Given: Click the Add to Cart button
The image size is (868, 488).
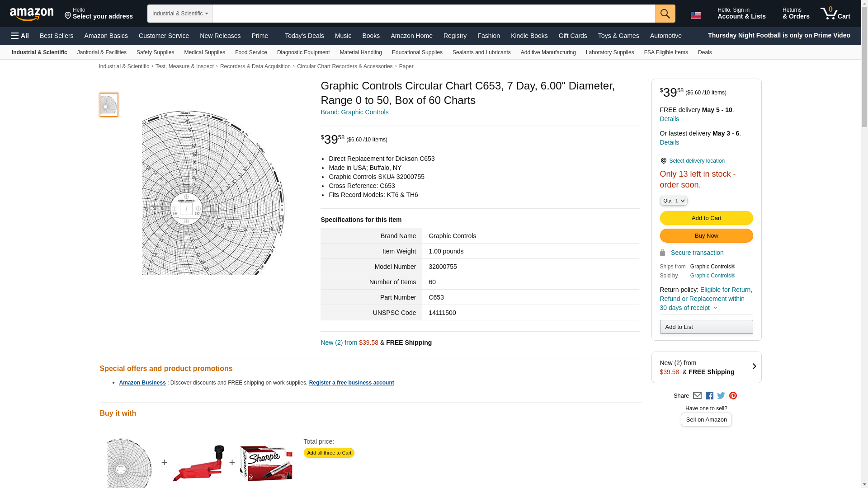Looking at the screenshot, I should point(706,218).
